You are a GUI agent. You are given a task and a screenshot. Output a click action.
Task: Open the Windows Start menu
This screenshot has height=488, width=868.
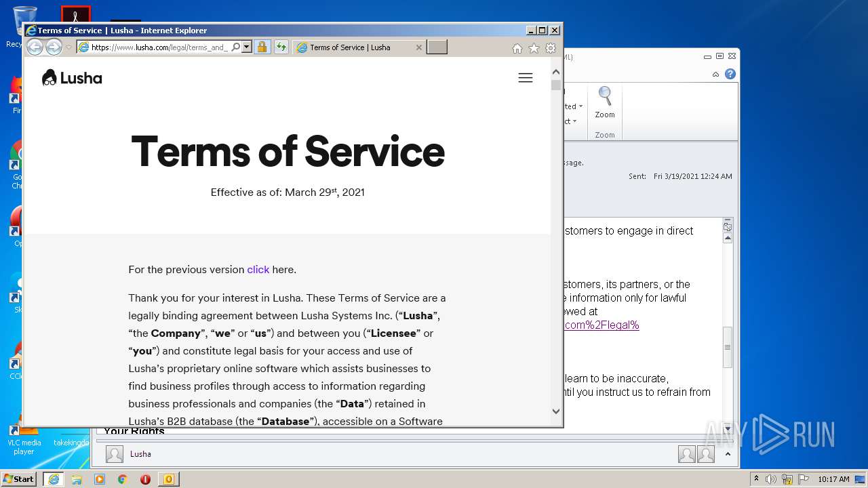point(18,479)
